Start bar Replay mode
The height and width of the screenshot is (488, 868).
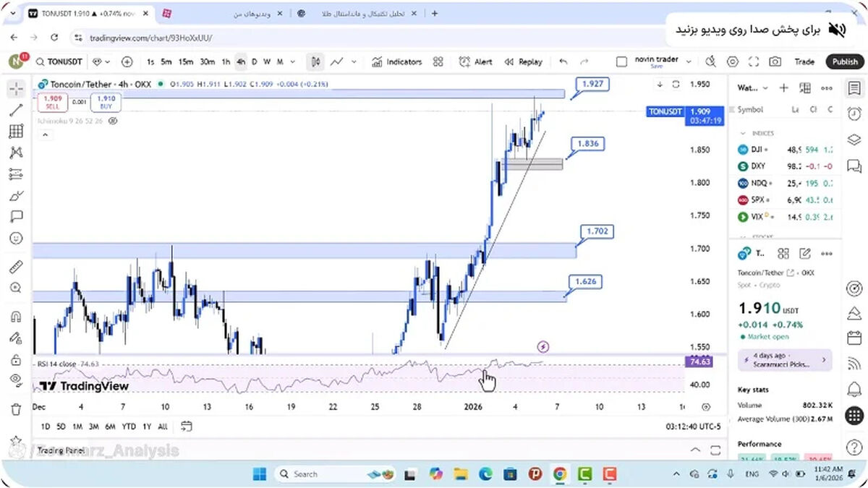[x=523, y=62]
